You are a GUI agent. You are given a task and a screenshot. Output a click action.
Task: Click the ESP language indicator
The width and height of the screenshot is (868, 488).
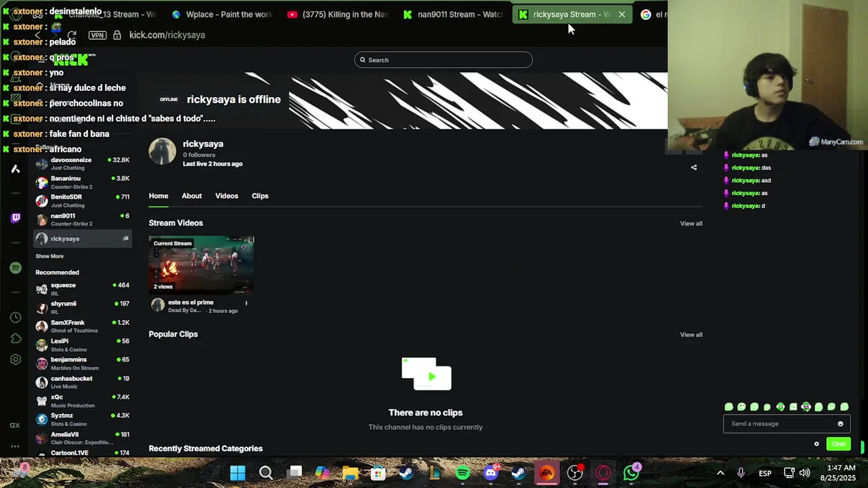(765, 473)
